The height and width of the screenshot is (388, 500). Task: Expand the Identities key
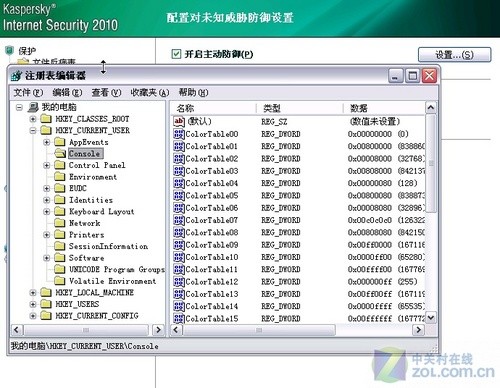pos(47,200)
